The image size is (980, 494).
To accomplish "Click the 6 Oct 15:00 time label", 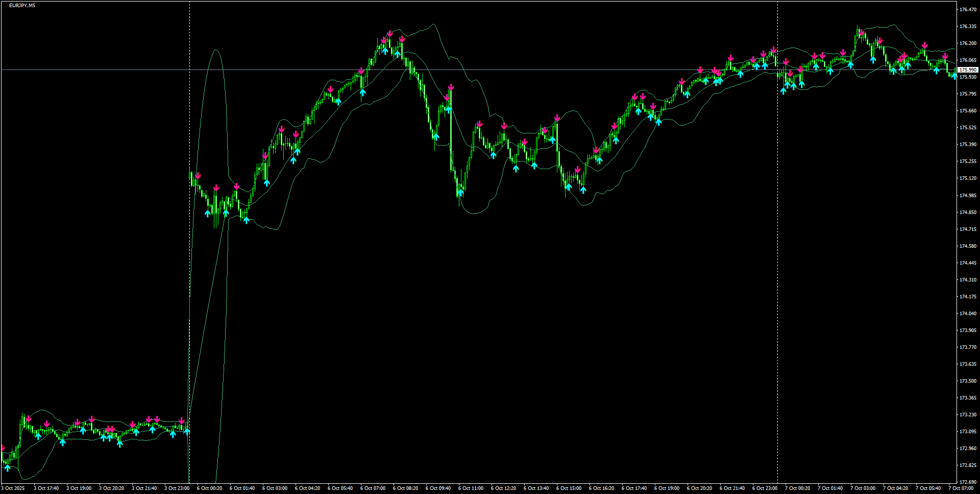I will pyautogui.click(x=569, y=488).
